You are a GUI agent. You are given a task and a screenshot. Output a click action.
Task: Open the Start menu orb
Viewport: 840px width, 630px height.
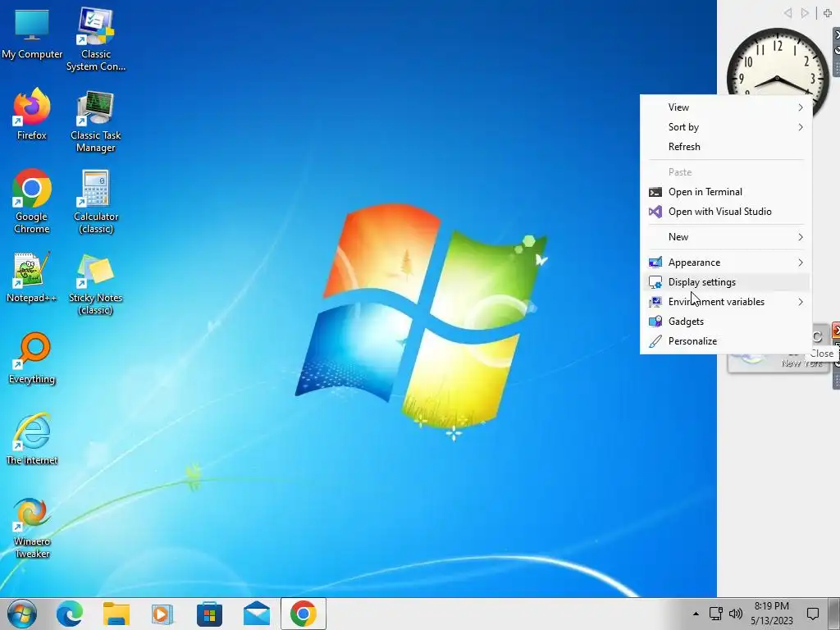click(22, 614)
